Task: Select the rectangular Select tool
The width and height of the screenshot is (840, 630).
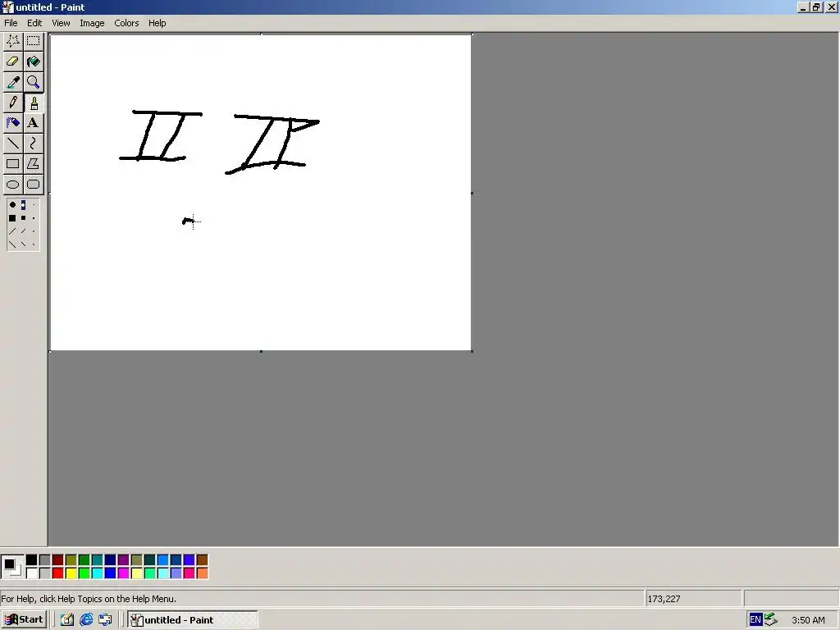Action: pyautogui.click(x=33, y=41)
